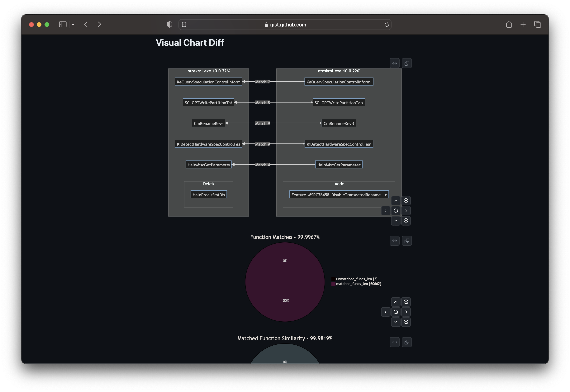Expand the Function Matches chart width
570x392 pixels.
tap(394, 241)
